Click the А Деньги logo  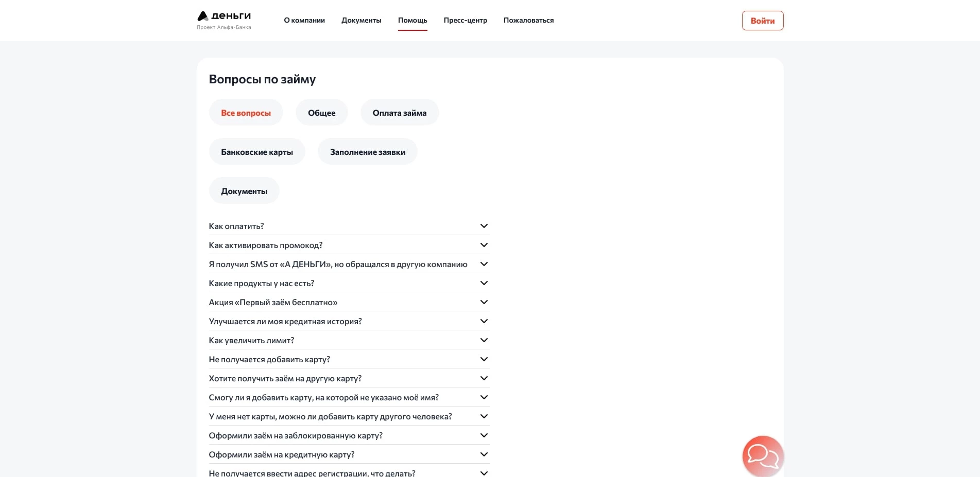(x=224, y=20)
